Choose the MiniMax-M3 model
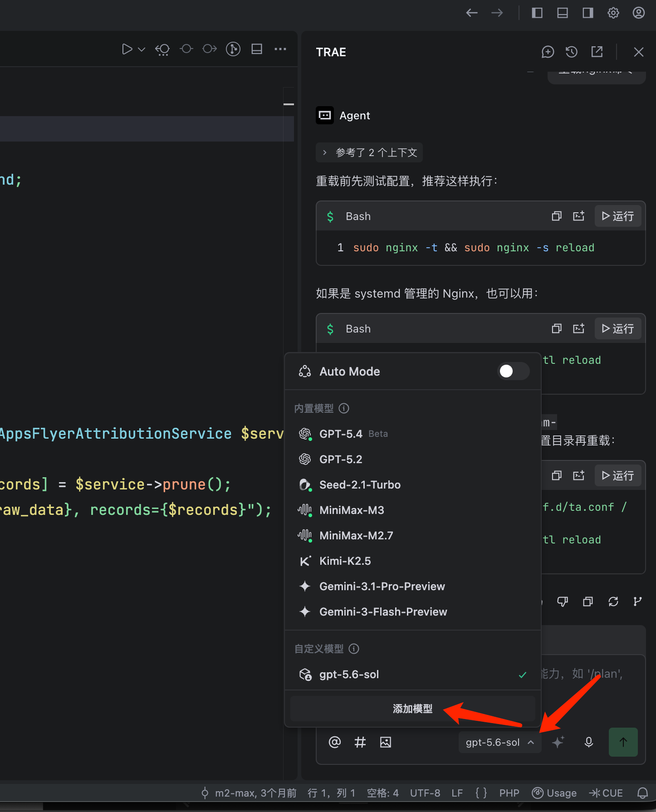The image size is (656, 812). (x=413, y=510)
